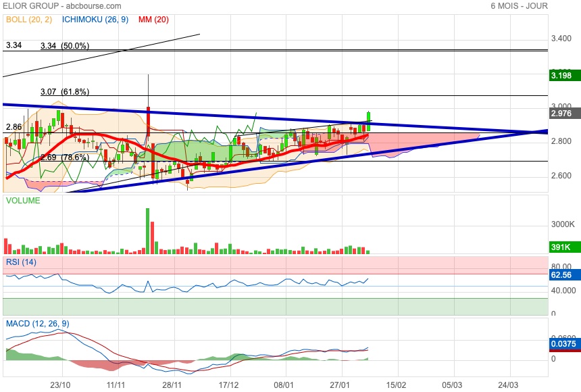Click the 23/10 date marker
This screenshot has width=581, height=392.
[61, 385]
